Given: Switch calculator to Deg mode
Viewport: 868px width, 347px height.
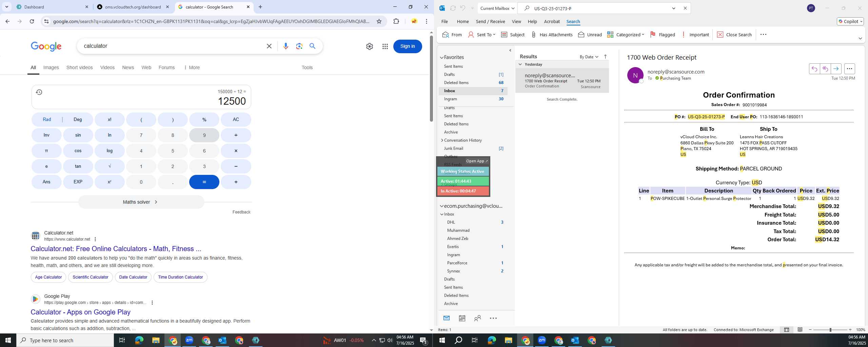Looking at the screenshot, I should [78, 119].
